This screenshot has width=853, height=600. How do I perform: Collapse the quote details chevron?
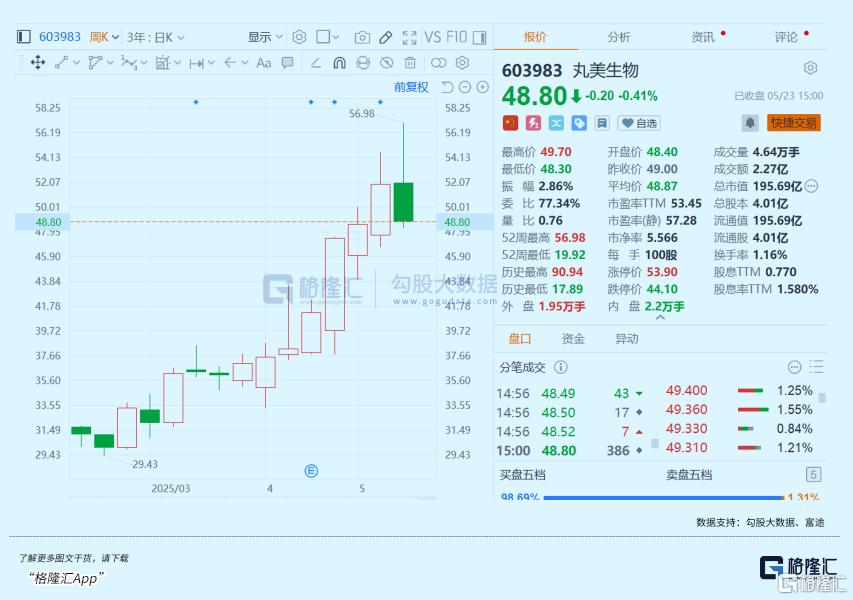(x=660, y=317)
